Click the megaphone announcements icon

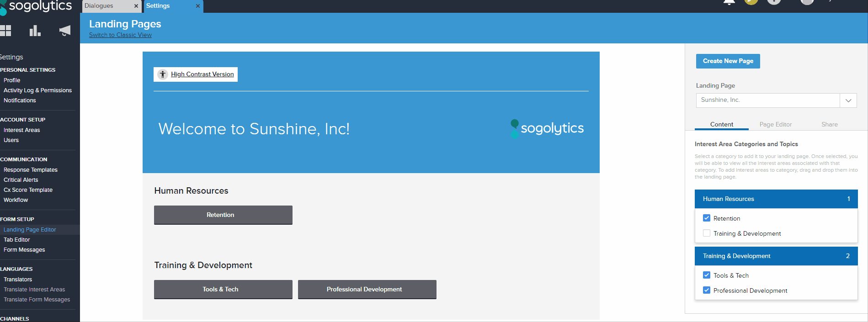tap(65, 31)
